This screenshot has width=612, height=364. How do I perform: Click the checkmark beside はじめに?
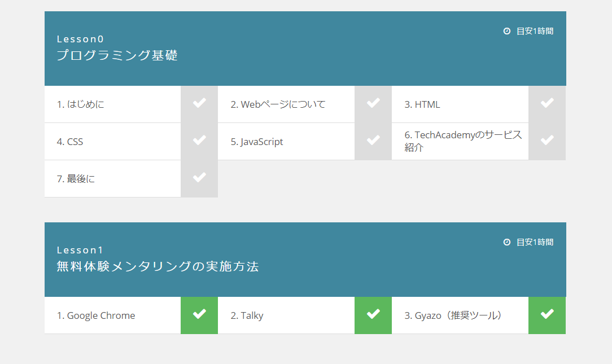199,104
